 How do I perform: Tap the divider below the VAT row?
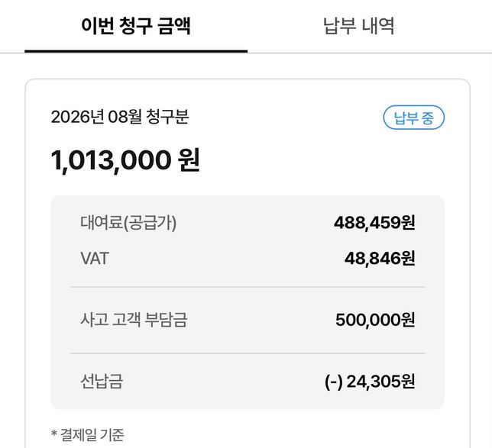[x=248, y=287]
